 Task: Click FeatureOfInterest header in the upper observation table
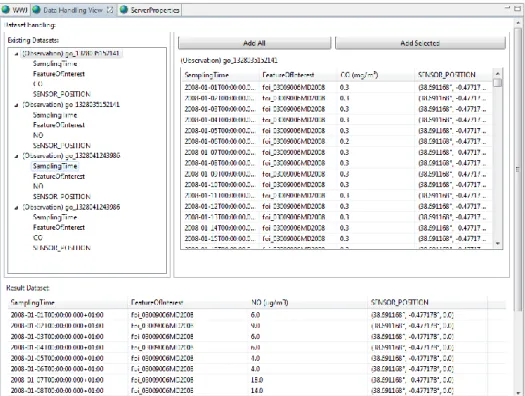[x=298, y=75]
